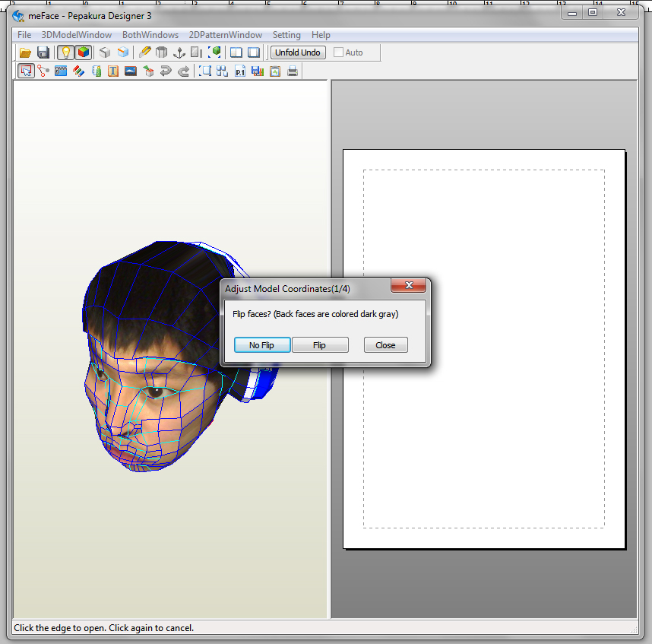Image resolution: width=652 pixels, height=644 pixels.
Task: Save the project with the floppy icon
Action: click(43, 52)
